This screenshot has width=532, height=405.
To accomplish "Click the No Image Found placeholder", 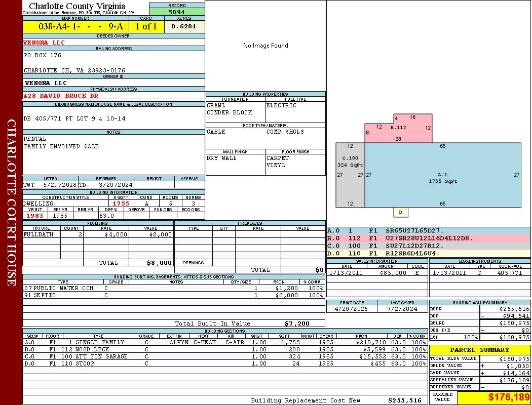I will point(265,46).
